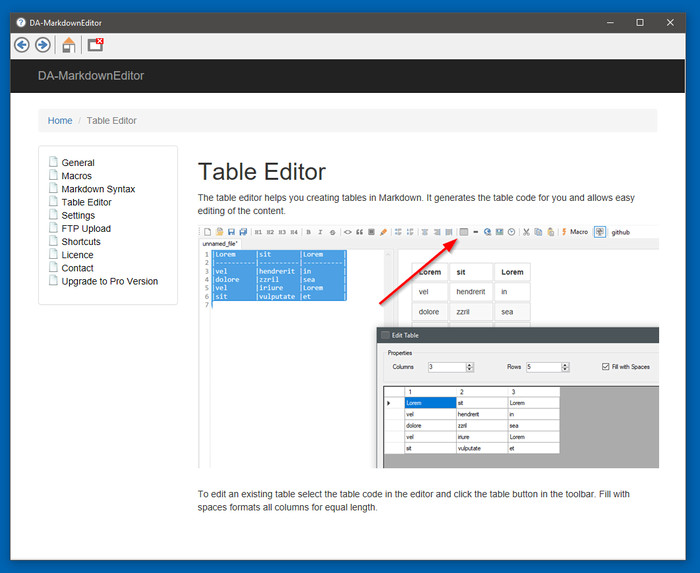This screenshot has width=700, height=573.
Task: Click the H3 heading icon in screenshot
Action: (x=282, y=232)
